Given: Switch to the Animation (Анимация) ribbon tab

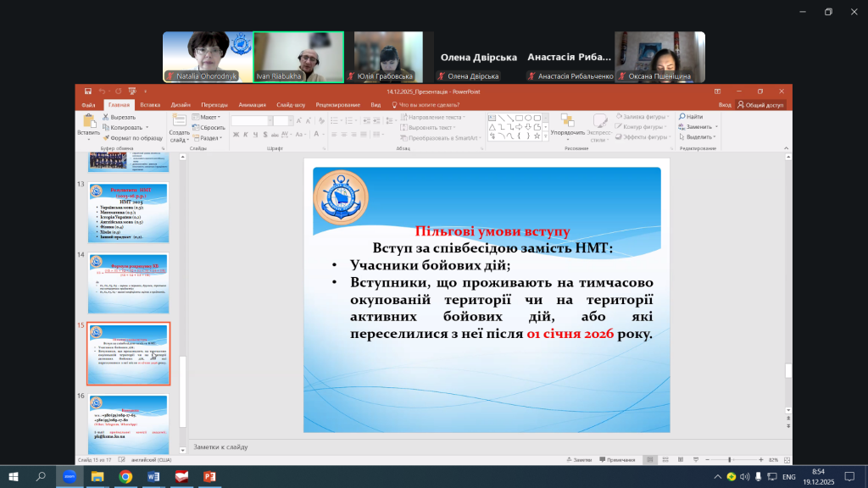Looking at the screenshot, I should (x=252, y=104).
